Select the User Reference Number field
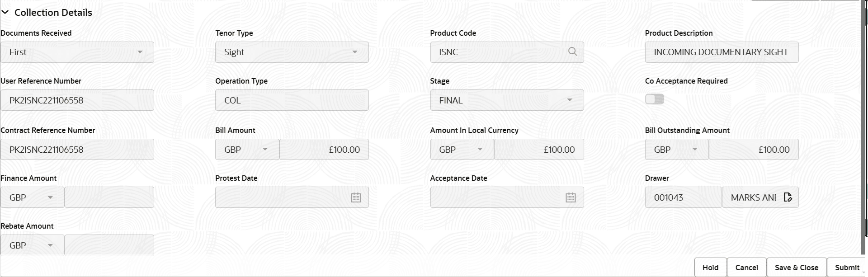Image resolution: width=868 pixels, height=277 pixels. tap(77, 100)
